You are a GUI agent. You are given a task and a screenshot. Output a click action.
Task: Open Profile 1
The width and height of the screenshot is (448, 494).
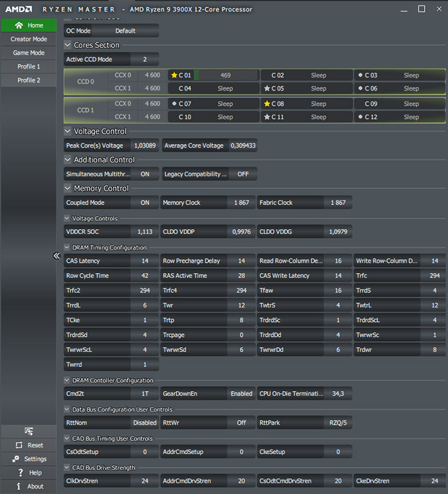click(29, 67)
